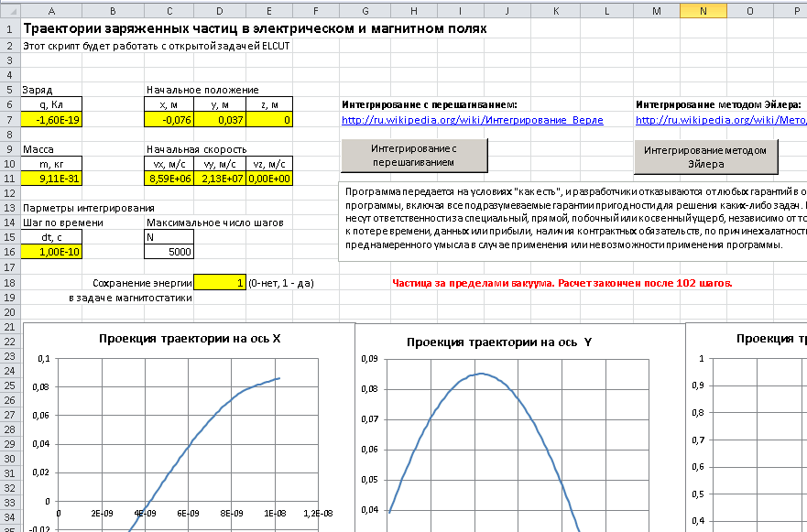Select the mass cell 9,11E-31
The width and height of the screenshot is (807, 532).
pyautogui.click(x=51, y=179)
